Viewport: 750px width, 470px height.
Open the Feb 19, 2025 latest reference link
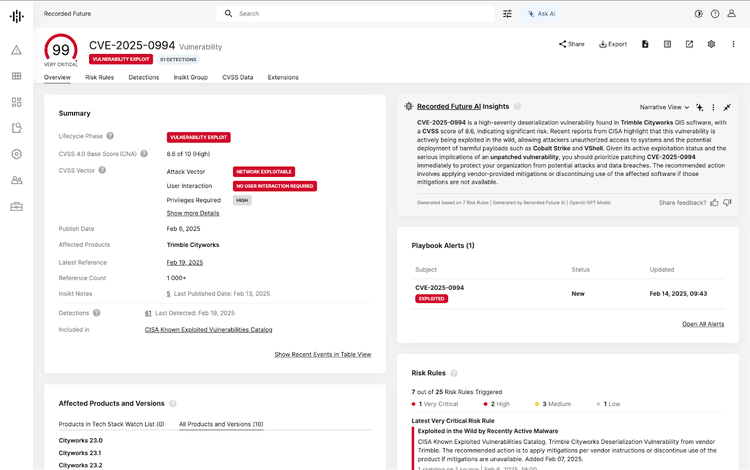click(x=185, y=262)
